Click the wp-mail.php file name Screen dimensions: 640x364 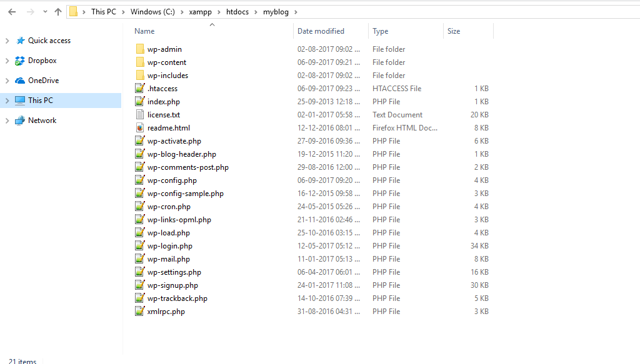tap(169, 259)
